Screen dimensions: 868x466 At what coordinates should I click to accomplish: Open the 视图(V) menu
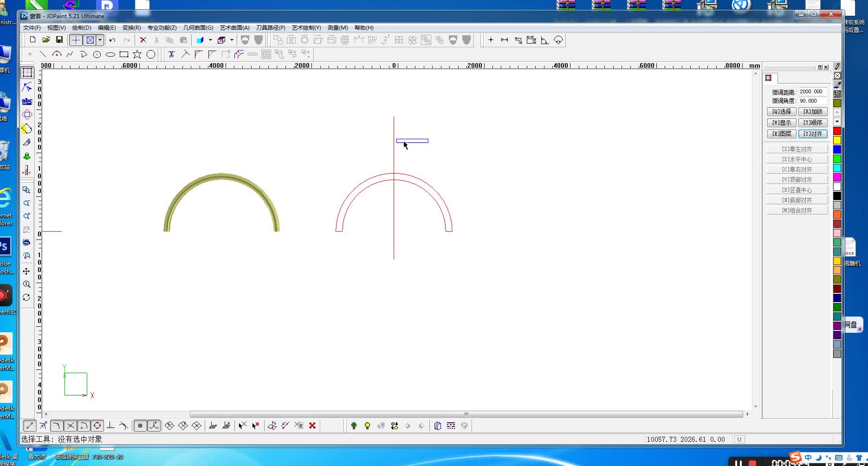click(x=56, y=28)
